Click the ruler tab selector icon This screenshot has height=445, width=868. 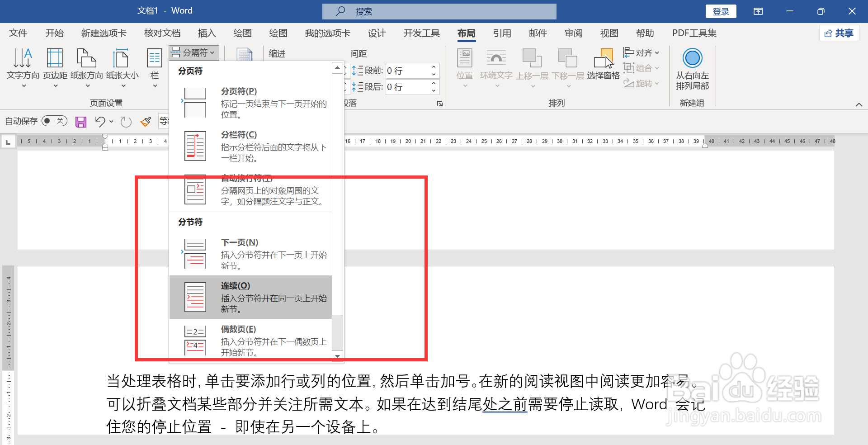[8, 142]
